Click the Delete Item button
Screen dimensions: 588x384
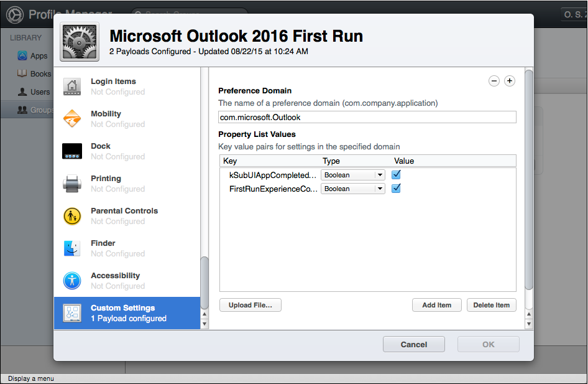pyautogui.click(x=492, y=305)
